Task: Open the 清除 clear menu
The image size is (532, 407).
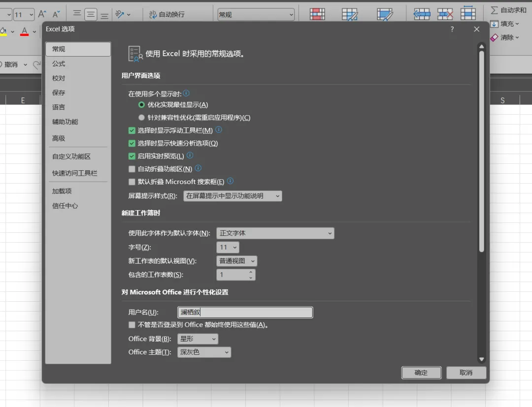Action: click(x=505, y=37)
